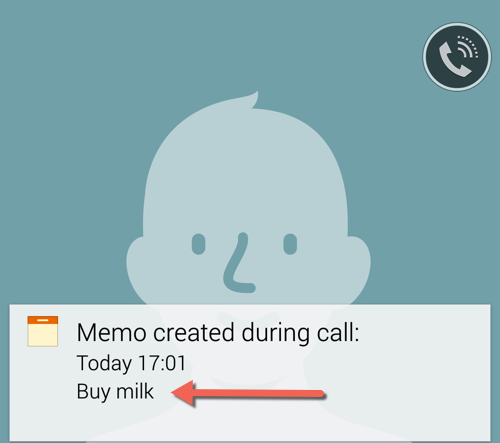Viewport: 500px width, 443px height.
Task: Click the red arrow's pointed head
Action: coord(183,393)
